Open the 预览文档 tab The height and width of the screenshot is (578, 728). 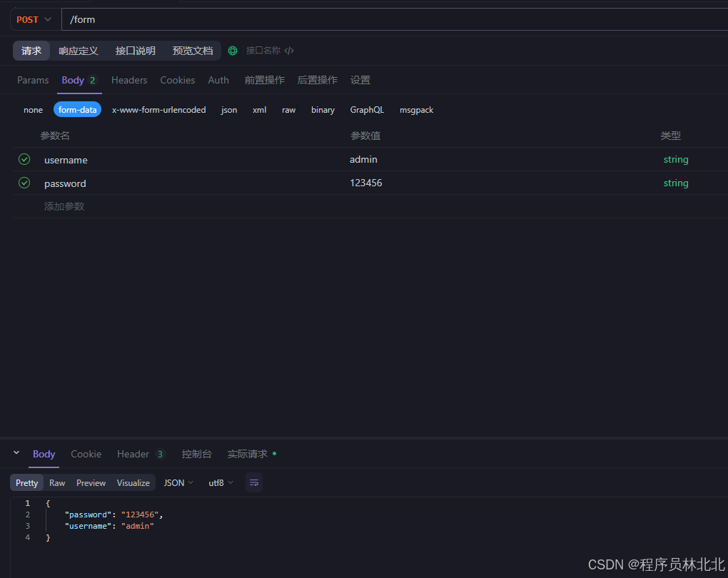192,51
